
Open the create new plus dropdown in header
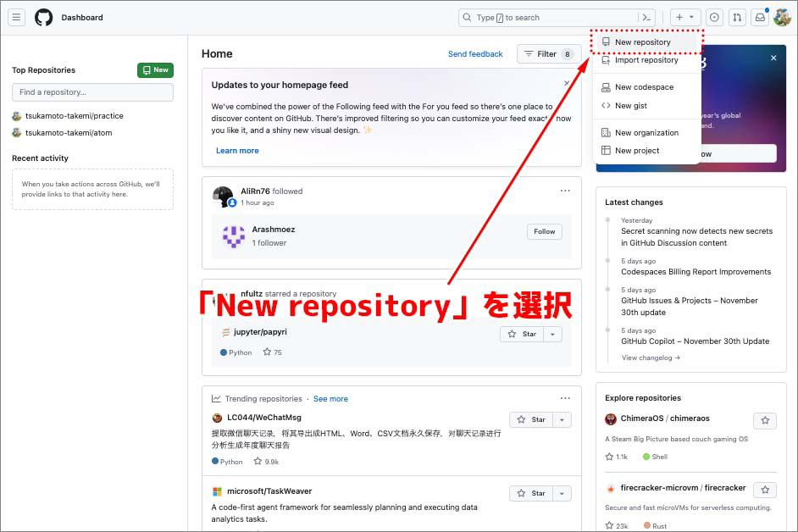coord(684,17)
